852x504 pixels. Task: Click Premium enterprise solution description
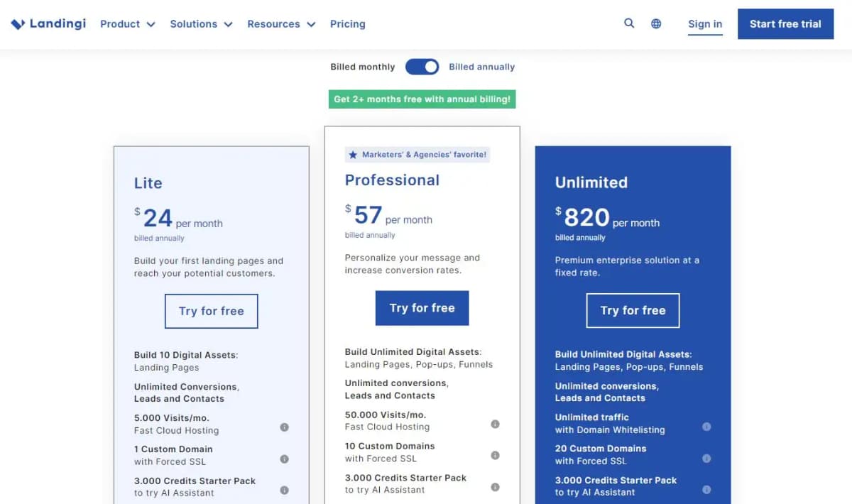point(627,266)
